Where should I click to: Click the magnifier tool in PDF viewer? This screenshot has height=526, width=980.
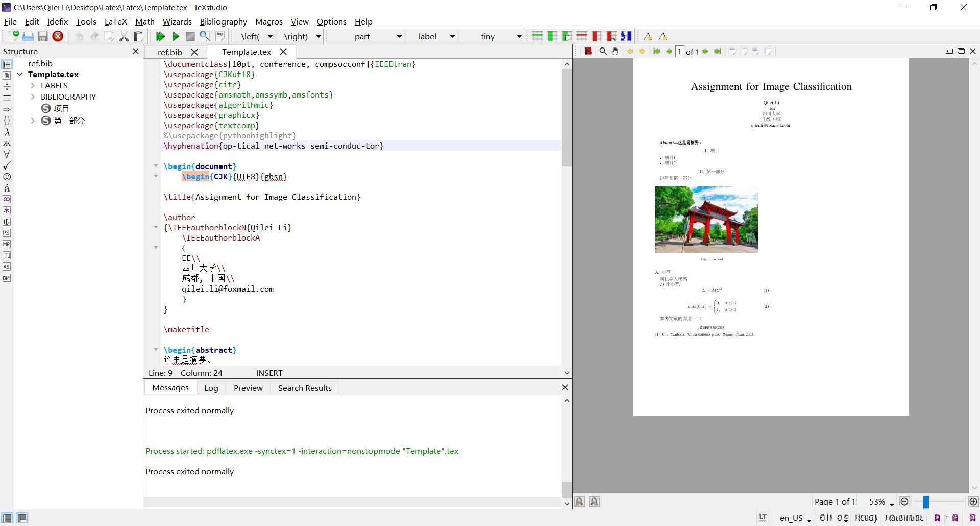[603, 51]
